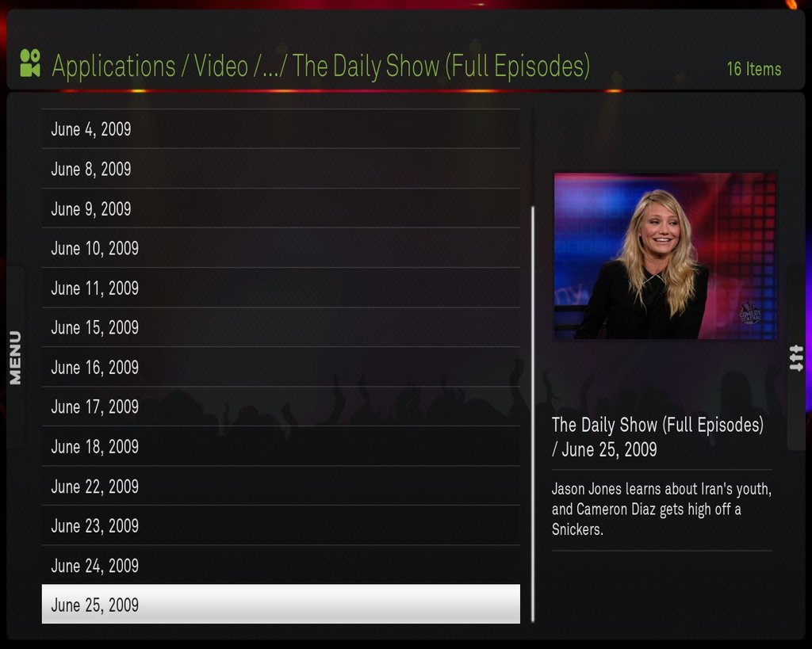Select the June 9, 2009 episode
812x649 pixels.
[281, 208]
